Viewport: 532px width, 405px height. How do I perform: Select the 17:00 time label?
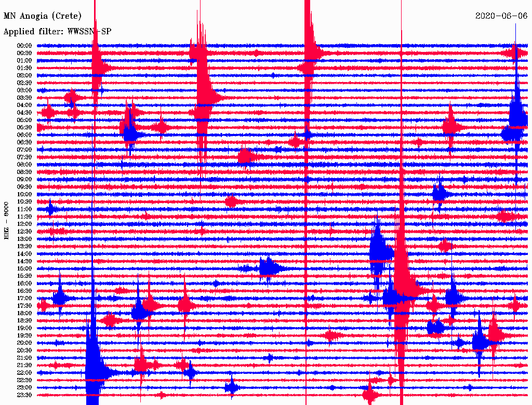click(24, 299)
